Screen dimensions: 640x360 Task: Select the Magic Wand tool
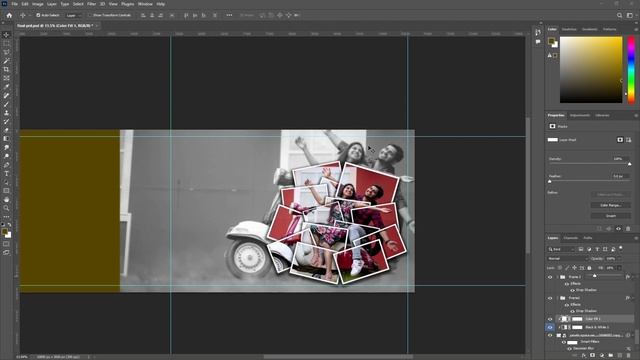click(x=6, y=61)
